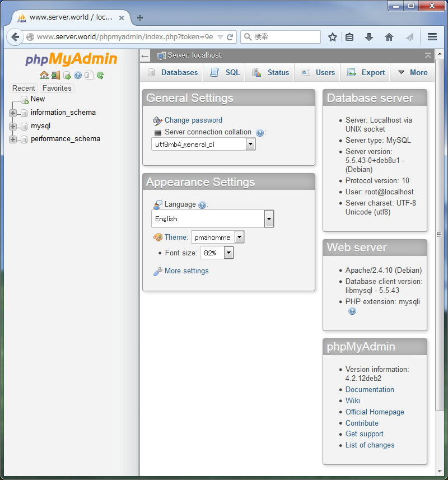This screenshot has width=448, height=480.
Task: Click the MySQL documentation pages icon
Action: pos(89,75)
